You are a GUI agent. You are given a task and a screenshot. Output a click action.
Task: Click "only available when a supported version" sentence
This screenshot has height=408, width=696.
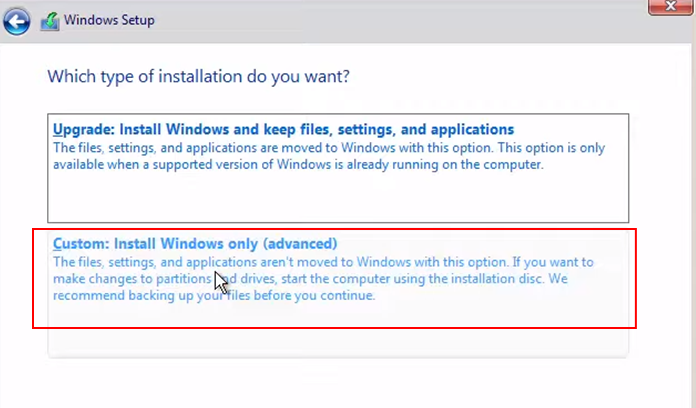[x=300, y=164]
